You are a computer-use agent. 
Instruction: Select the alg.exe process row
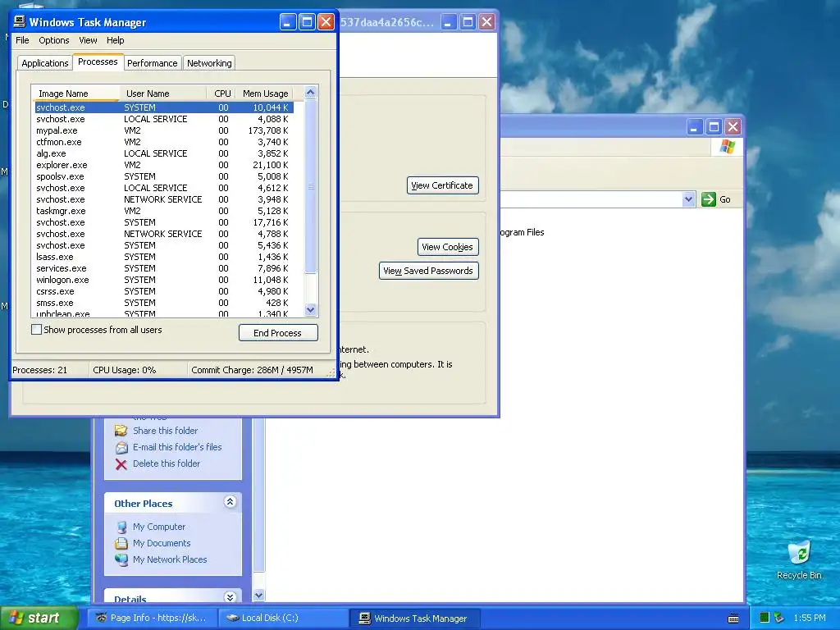coord(164,153)
